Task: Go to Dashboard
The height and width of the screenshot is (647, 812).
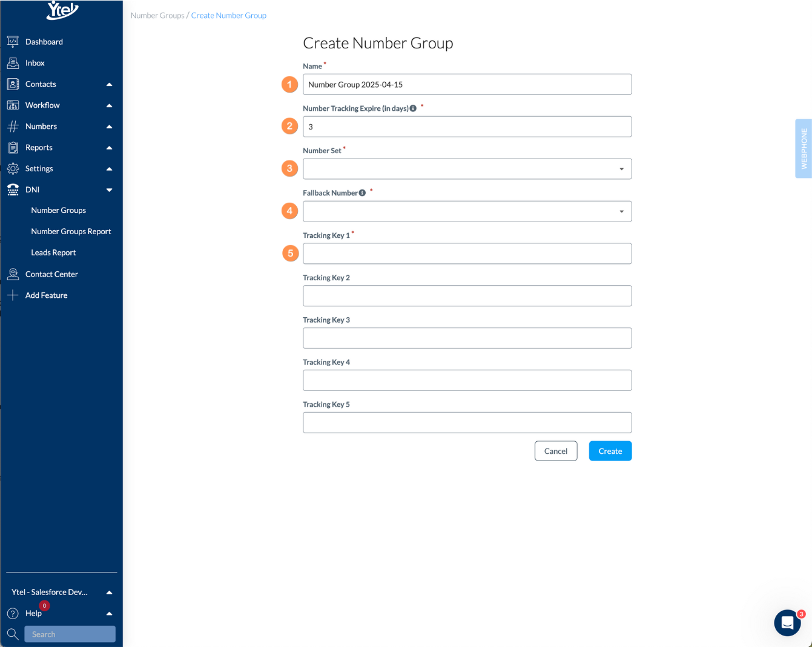Action: (x=44, y=42)
